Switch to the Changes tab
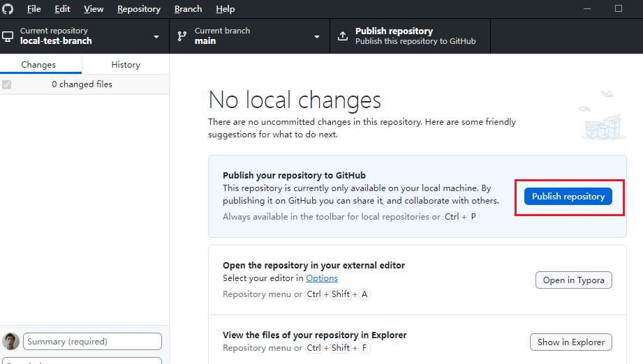Viewport: 643px width, 364px height. pyautogui.click(x=40, y=64)
